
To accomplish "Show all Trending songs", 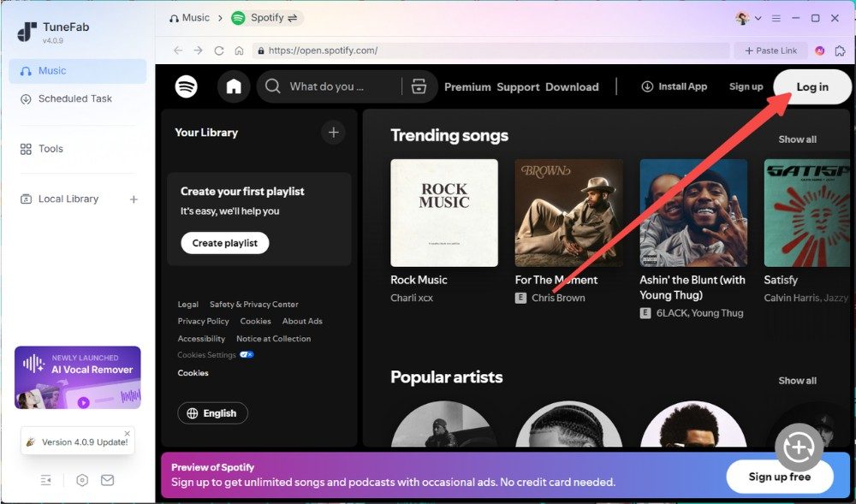I will tap(797, 139).
